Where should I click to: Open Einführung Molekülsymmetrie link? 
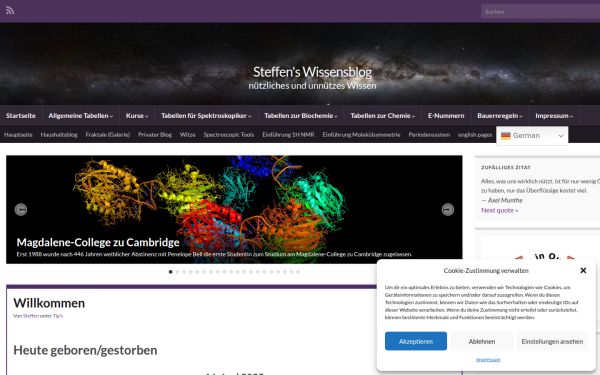[x=361, y=135]
